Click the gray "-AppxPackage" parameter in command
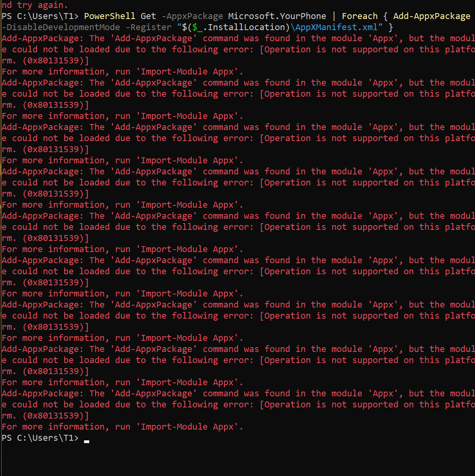 (192, 16)
